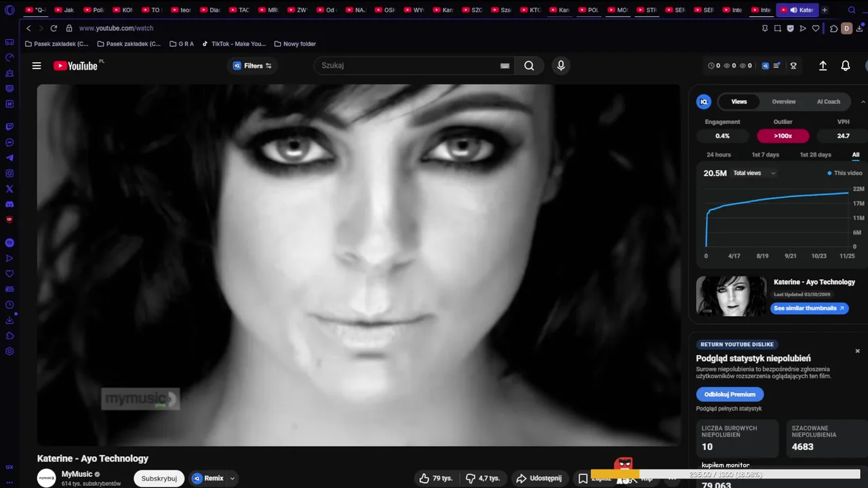The image size is (868, 488).
Task: Expand the Total views dropdown
Action: 755,173
